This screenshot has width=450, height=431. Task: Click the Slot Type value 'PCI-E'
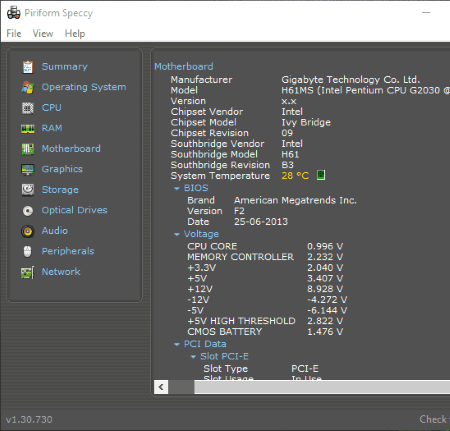[305, 369]
